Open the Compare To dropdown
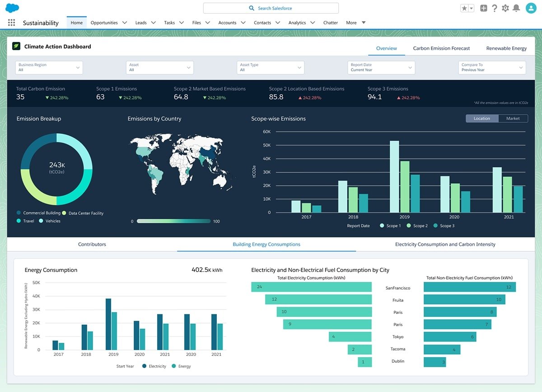 tap(491, 67)
